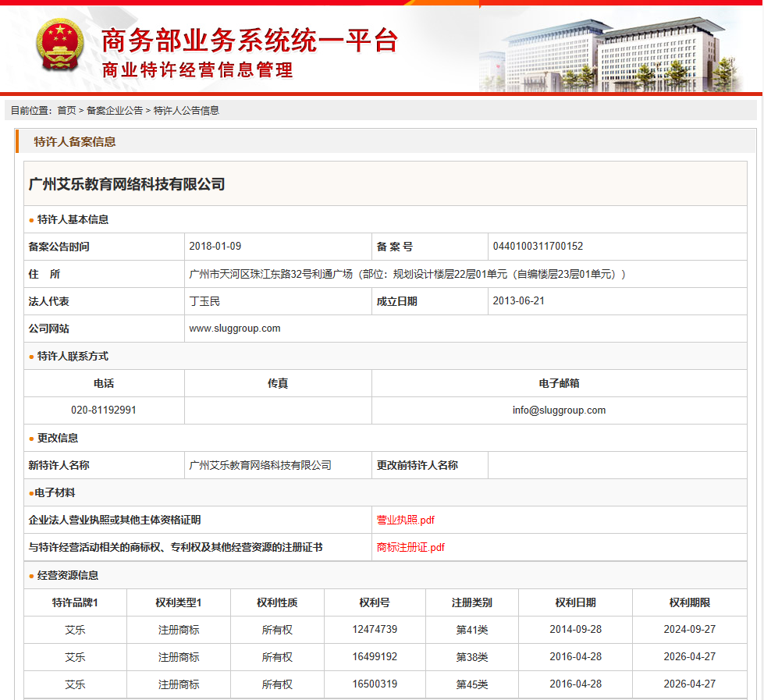Click the 传真 column header

(x=278, y=383)
